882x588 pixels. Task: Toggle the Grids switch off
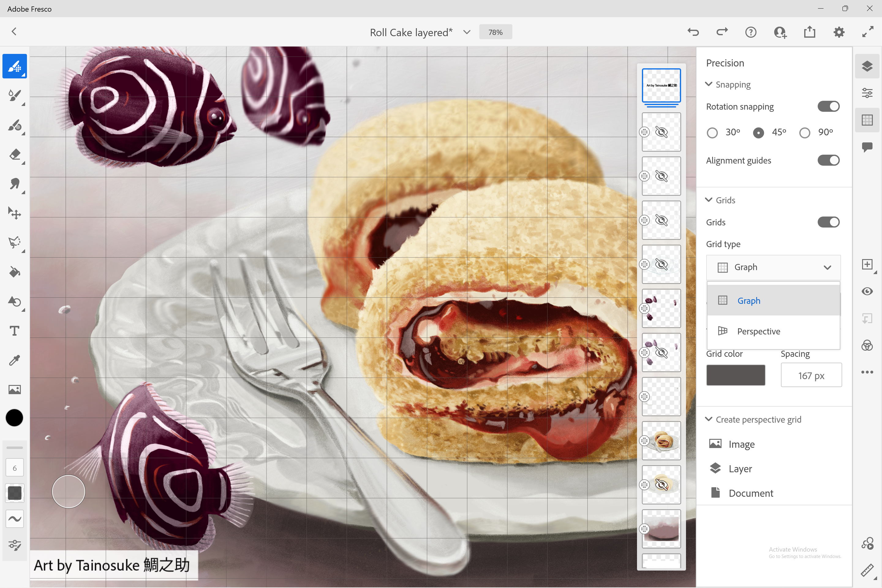(828, 222)
